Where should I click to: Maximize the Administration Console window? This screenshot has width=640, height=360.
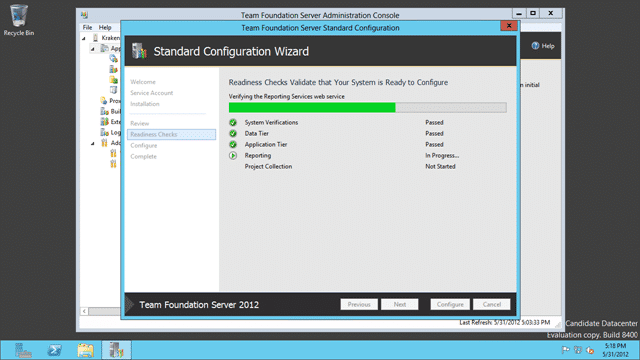click(533, 13)
